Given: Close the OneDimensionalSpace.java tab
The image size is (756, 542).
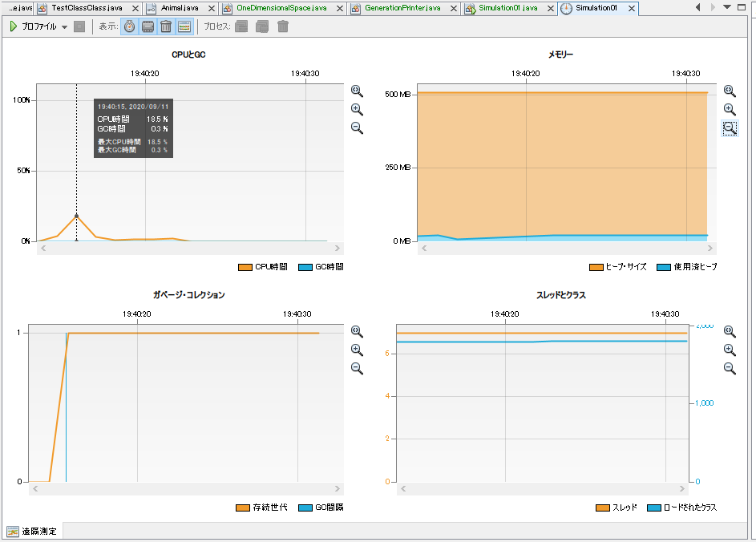Looking at the screenshot, I should tap(340, 8).
